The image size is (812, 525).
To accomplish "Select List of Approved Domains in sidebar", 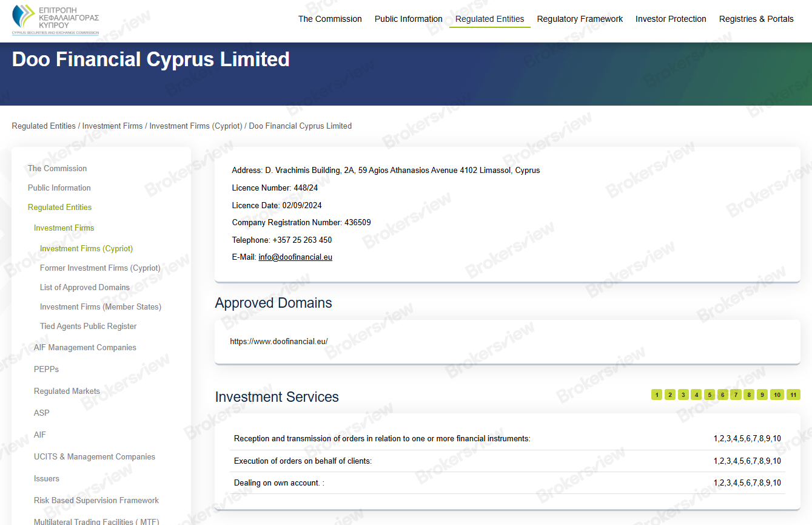I will 84,287.
